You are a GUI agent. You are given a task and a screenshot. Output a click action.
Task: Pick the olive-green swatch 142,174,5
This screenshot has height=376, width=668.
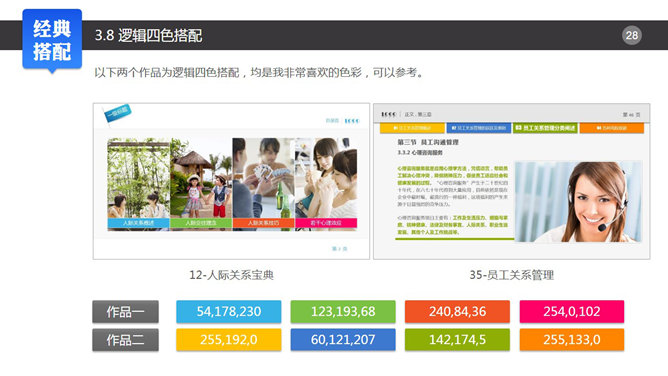[x=457, y=340]
